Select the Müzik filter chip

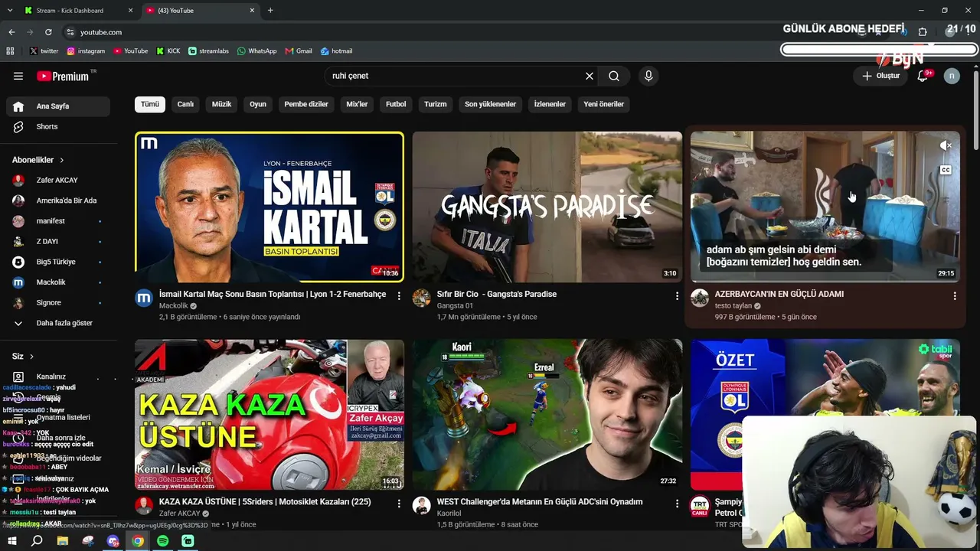pyautogui.click(x=221, y=104)
